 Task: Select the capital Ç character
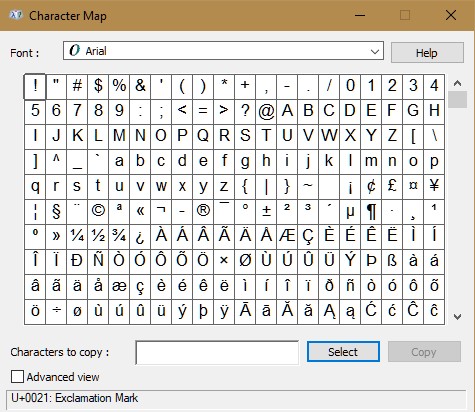(x=308, y=237)
